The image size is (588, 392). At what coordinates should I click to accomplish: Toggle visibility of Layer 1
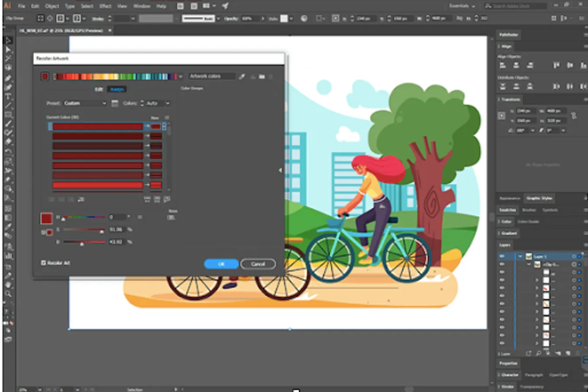pyautogui.click(x=502, y=257)
